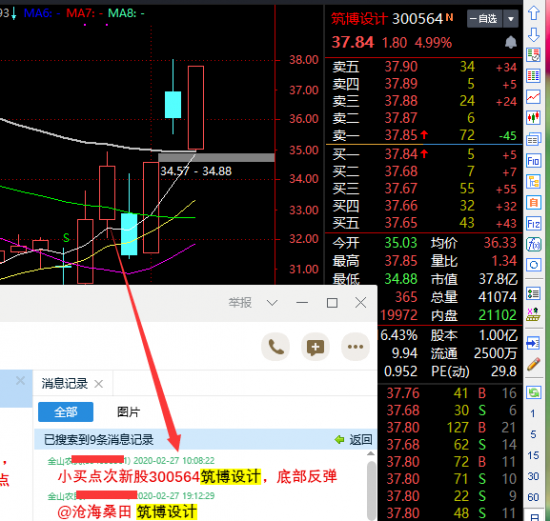This screenshot has width=550, height=521.
Task: Switch to the intraday line chart icon
Action: pos(534,97)
